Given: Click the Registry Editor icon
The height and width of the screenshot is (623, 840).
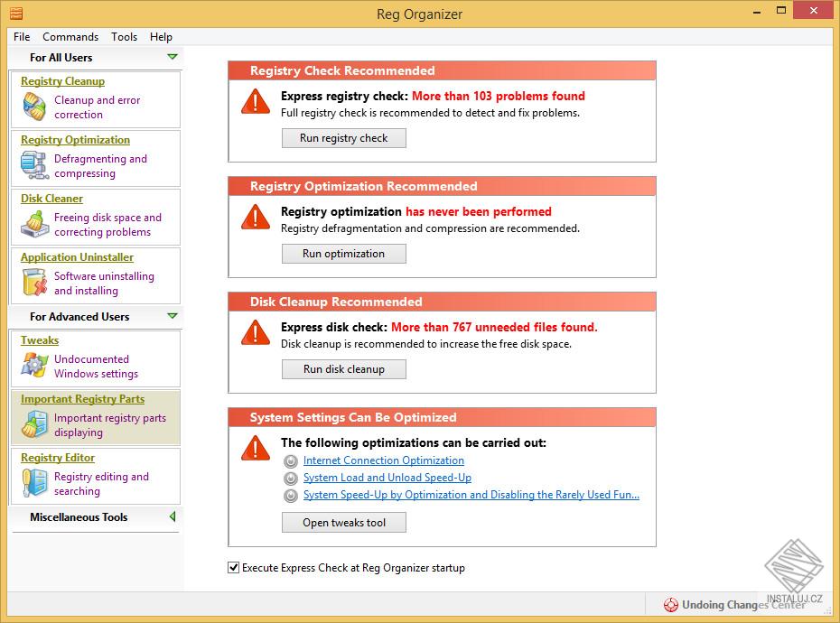Looking at the screenshot, I should tap(34, 483).
